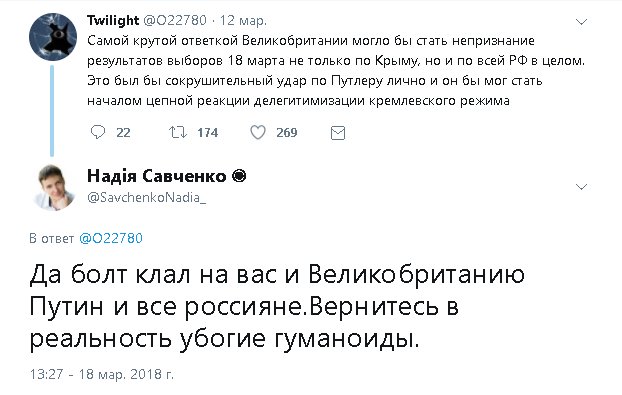Retweet the Twilight tweet
The height and width of the screenshot is (395, 622).
point(177,132)
